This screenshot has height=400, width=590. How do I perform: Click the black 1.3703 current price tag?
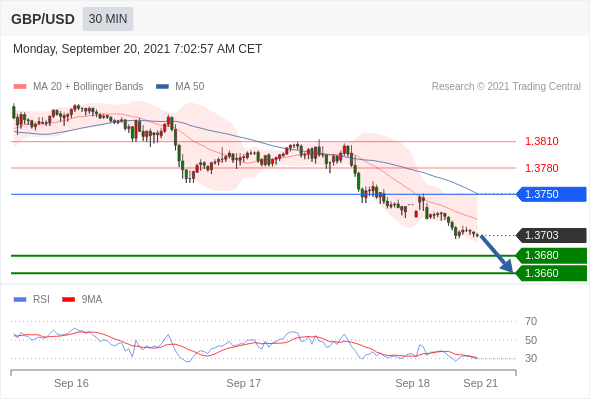(x=552, y=236)
